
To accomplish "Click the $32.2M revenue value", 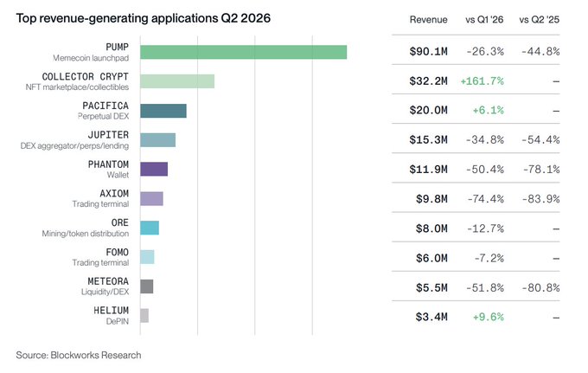I will pyautogui.click(x=428, y=81).
